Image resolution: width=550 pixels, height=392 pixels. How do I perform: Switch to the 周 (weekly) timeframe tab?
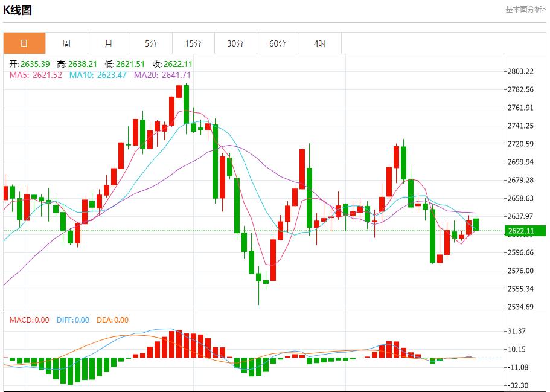click(67, 43)
